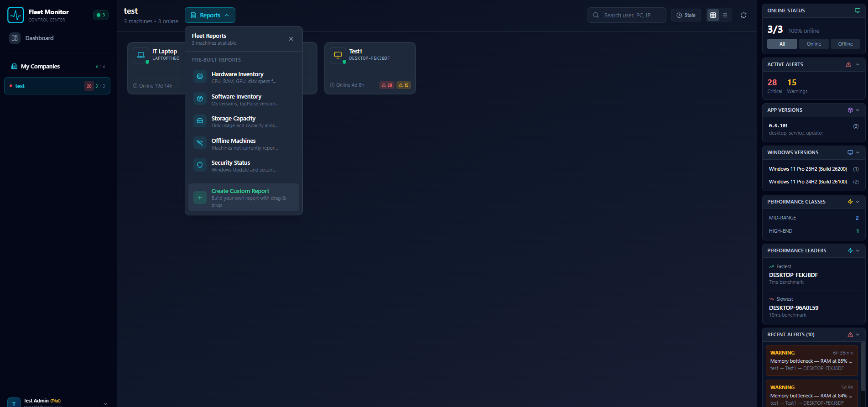Click the Recent Alerts warning triangle icon
Screen dimensions: 868x407
coord(850,334)
